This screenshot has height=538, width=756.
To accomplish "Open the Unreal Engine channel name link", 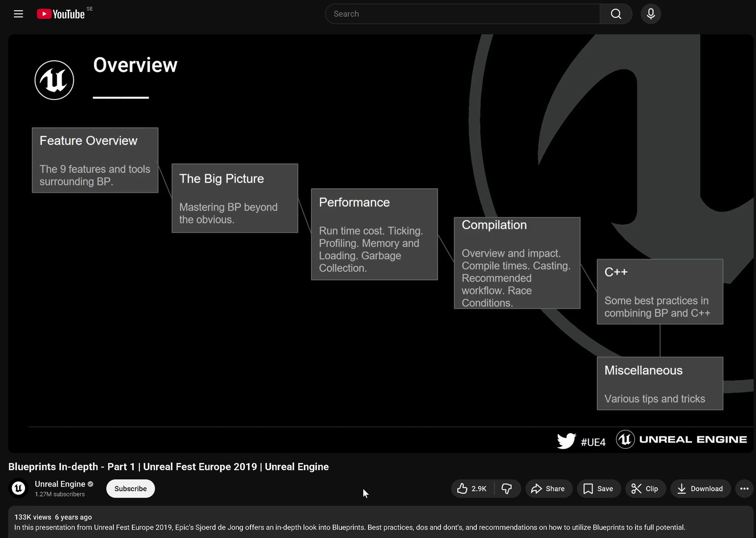I will coord(60,484).
